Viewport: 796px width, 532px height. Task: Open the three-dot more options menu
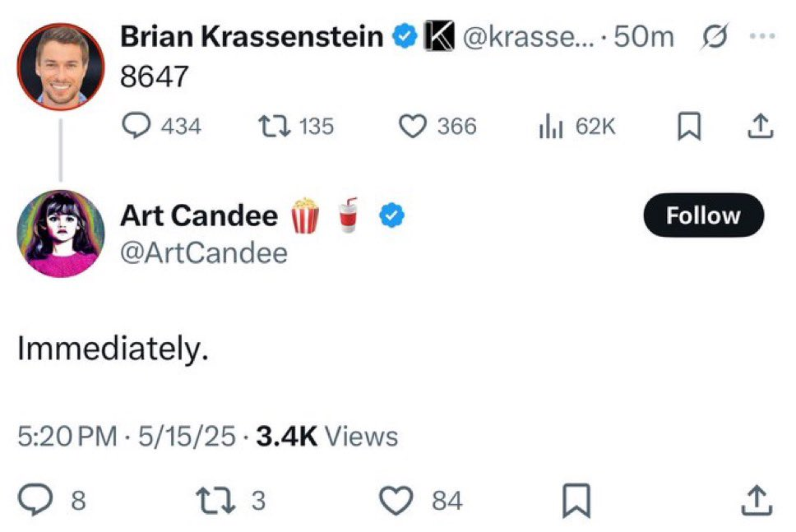762,36
